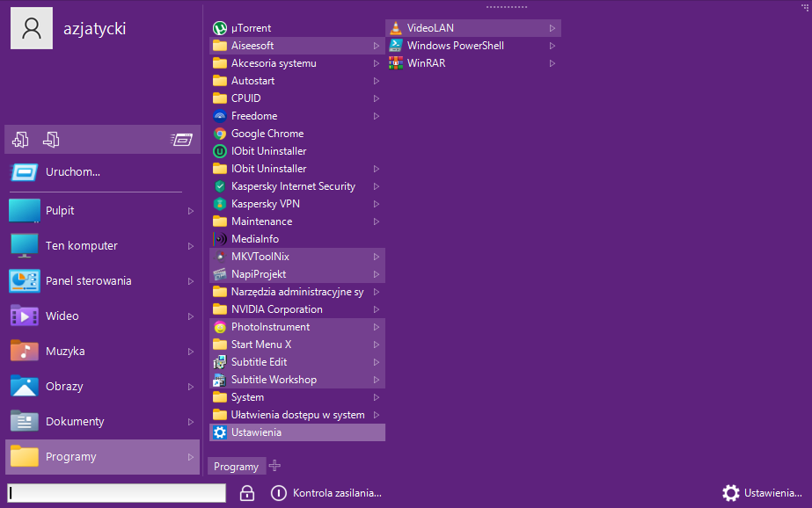Click the Muzyka folder icon
812x508 pixels.
coord(25,351)
